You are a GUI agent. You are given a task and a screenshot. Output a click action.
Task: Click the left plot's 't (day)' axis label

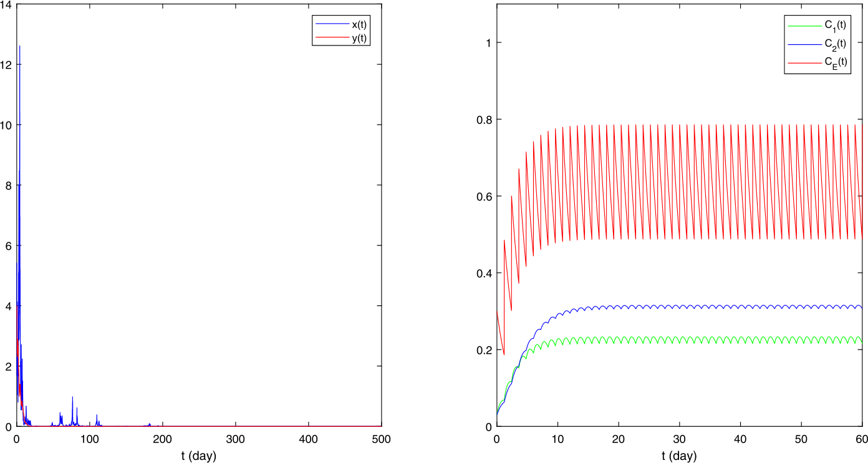[199, 456]
